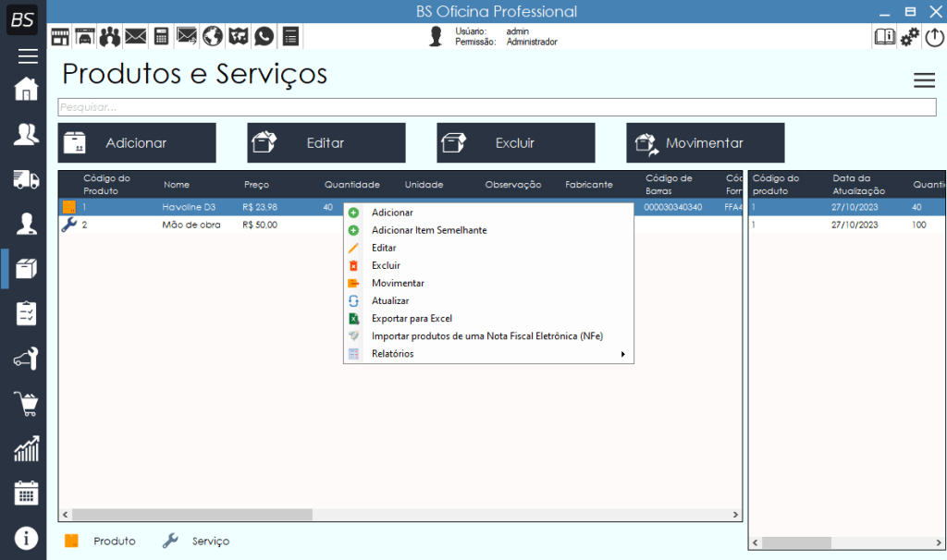Image resolution: width=947 pixels, height=560 pixels.
Task: Open the delivery truck icon in sidebar
Action: tap(26, 178)
